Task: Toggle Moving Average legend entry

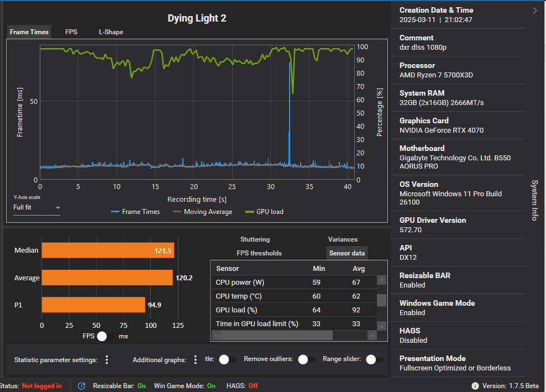Action: point(203,212)
